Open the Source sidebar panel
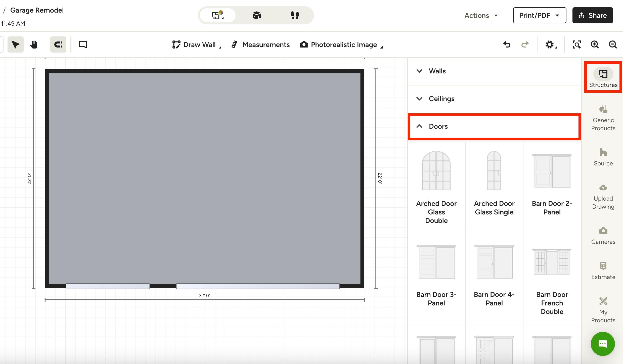 click(x=603, y=157)
